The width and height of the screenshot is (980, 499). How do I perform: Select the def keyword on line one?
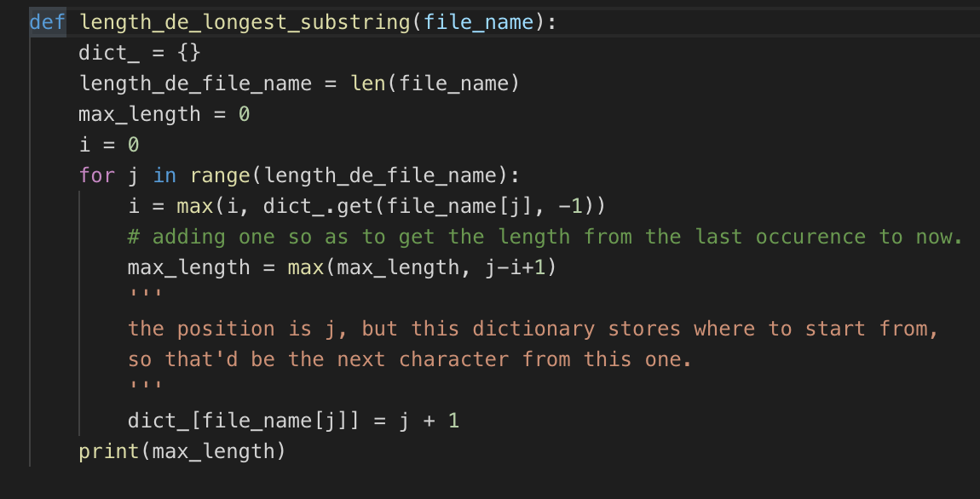pyautogui.click(x=47, y=21)
